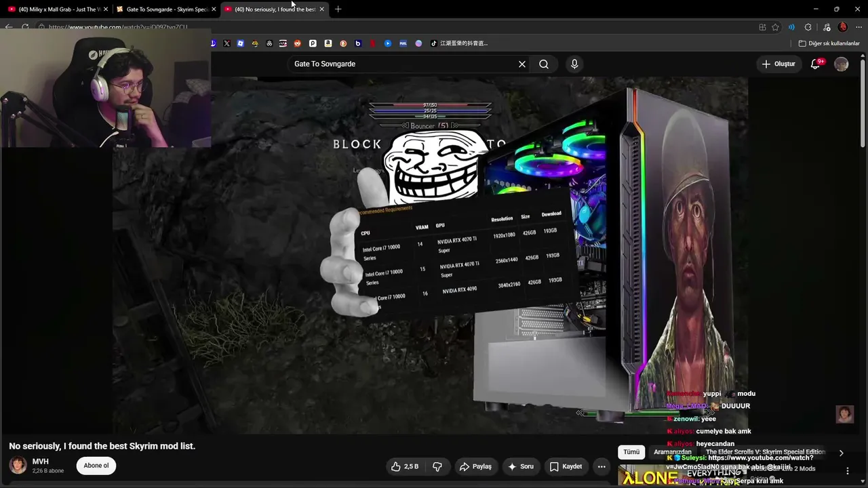This screenshot has width=868, height=488.
Task: Select the 'Tümü' filter chip
Action: (x=631, y=452)
